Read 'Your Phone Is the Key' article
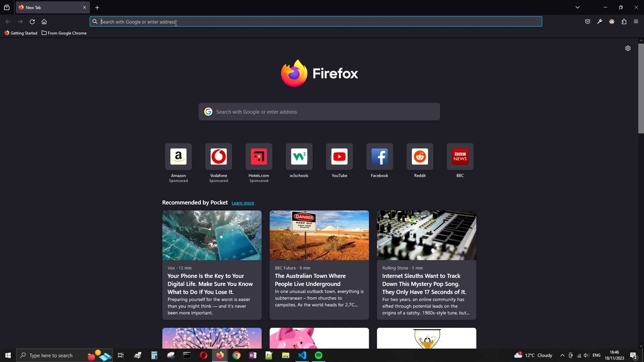The height and width of the screenshot is (362, 644). pyautogui.click(x=210, y=284)
